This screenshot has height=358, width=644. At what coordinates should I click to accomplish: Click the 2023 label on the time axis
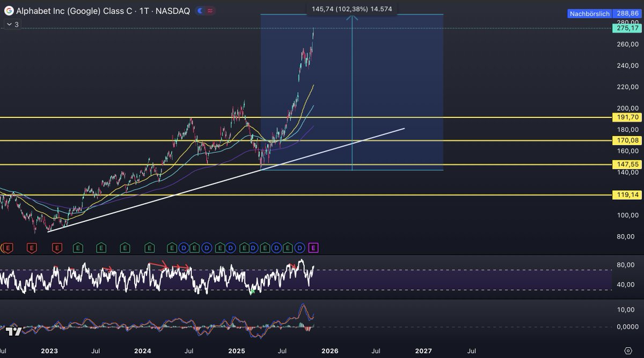click(49, 350)
